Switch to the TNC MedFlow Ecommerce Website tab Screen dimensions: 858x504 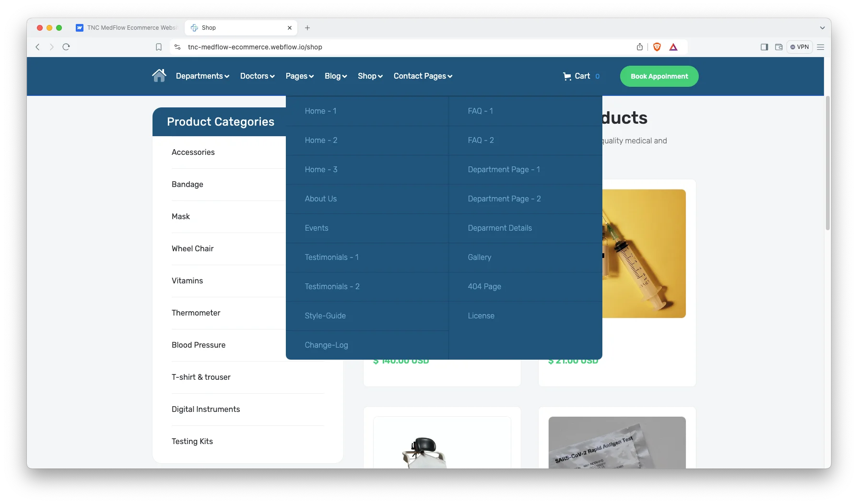click(127, 28)
